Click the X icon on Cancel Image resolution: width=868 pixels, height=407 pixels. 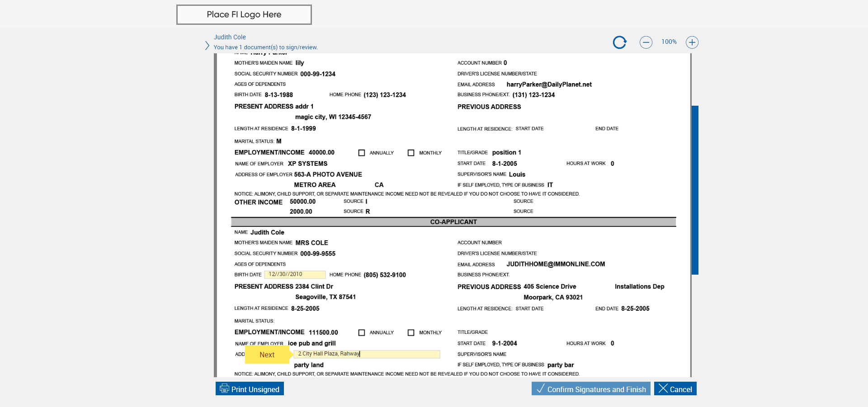(663, 388)
